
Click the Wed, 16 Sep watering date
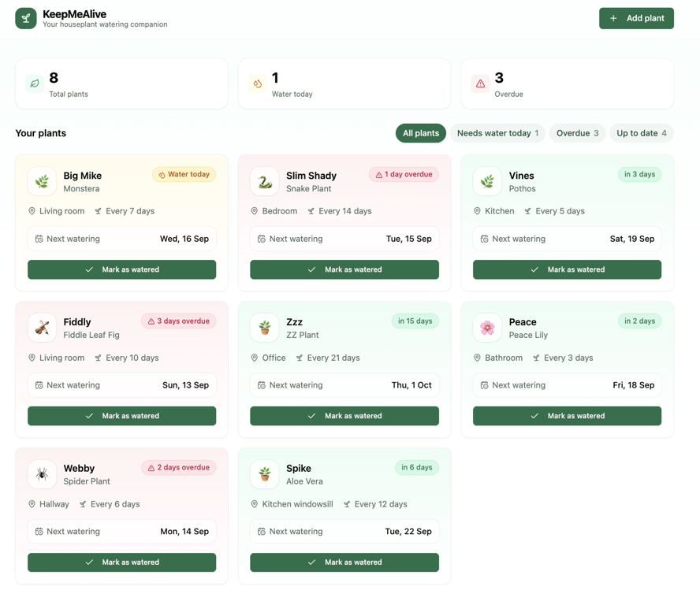pyautogui.click(x=184, y=239)
